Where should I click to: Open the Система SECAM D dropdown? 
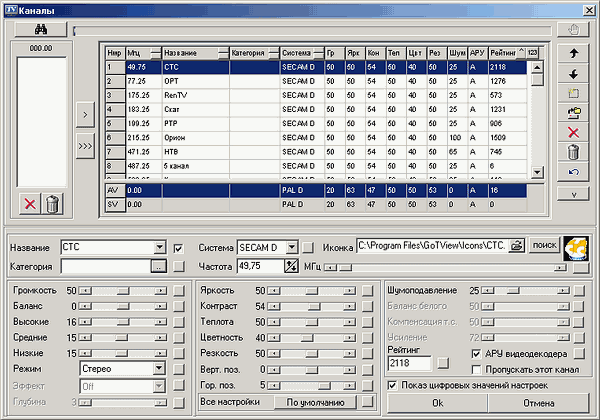tap(291, 247)
